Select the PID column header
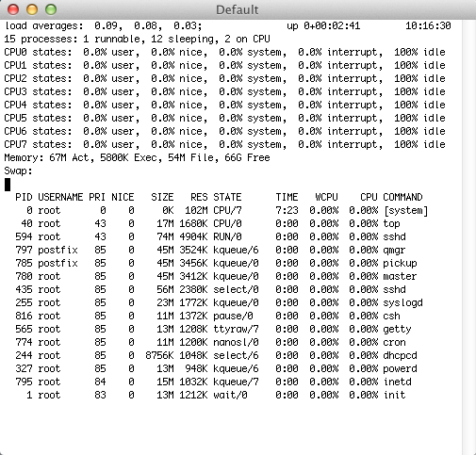The width and height of the screenshot is (476, 455). tap(24, 197)
